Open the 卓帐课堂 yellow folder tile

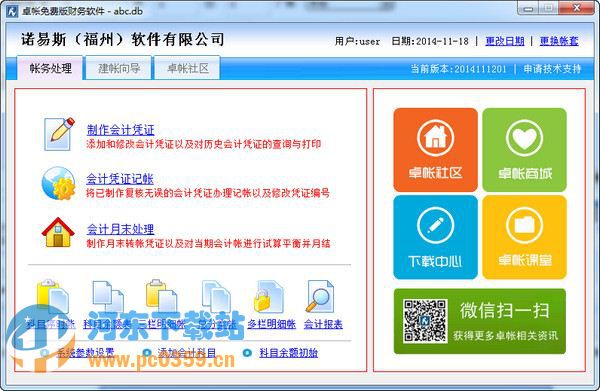[x=524, y=237]
